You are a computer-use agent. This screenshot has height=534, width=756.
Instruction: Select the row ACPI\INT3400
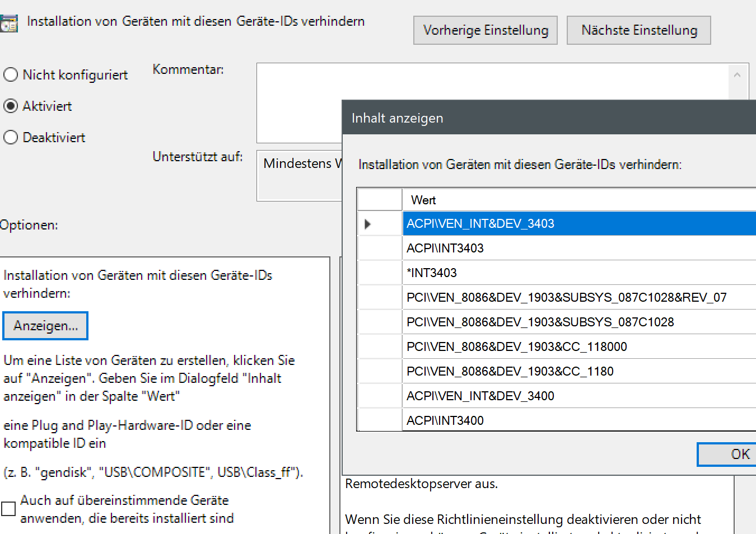(579, 420)
